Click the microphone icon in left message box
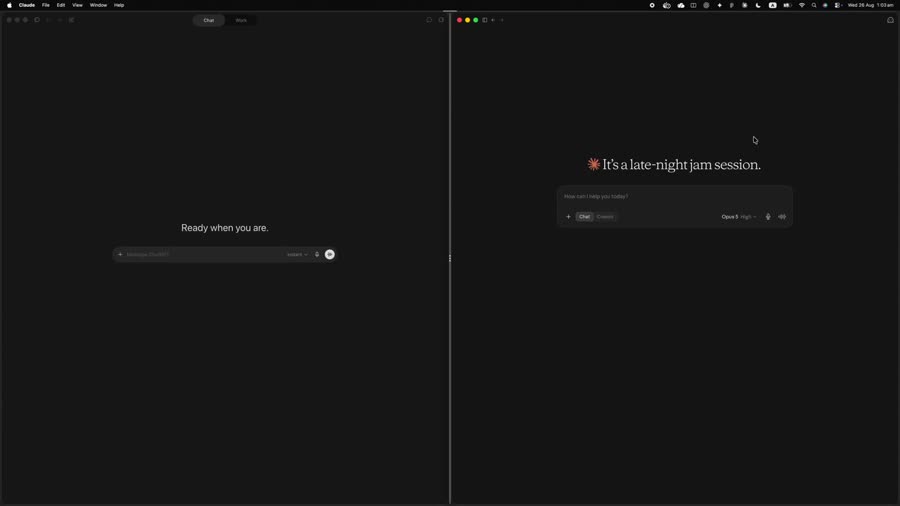 317,254
